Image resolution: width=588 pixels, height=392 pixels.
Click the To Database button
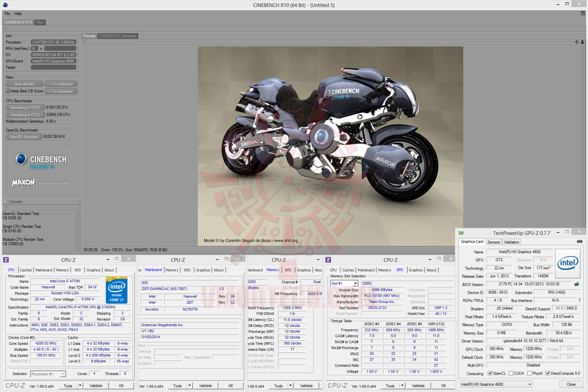pyautogui.click(x=61, y=91)
